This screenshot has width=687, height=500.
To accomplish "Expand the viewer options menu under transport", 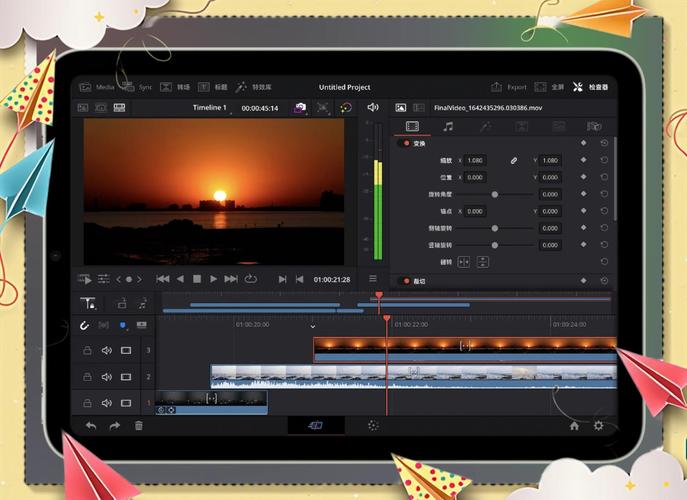I will (373, 279).
